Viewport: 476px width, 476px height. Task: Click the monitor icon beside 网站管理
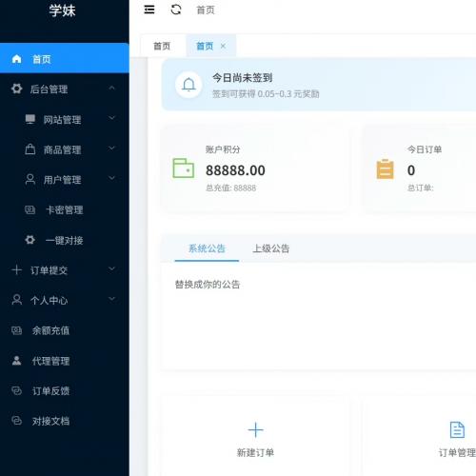(x=30, y=119)
